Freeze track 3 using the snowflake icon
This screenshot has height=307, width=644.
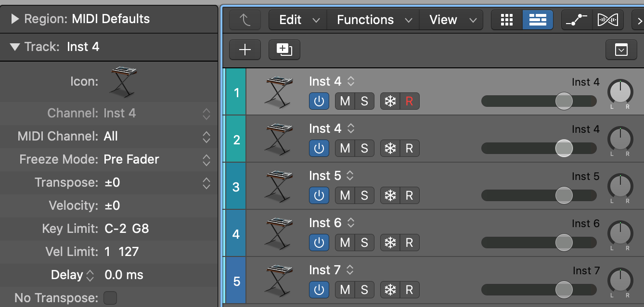[390, 195]
